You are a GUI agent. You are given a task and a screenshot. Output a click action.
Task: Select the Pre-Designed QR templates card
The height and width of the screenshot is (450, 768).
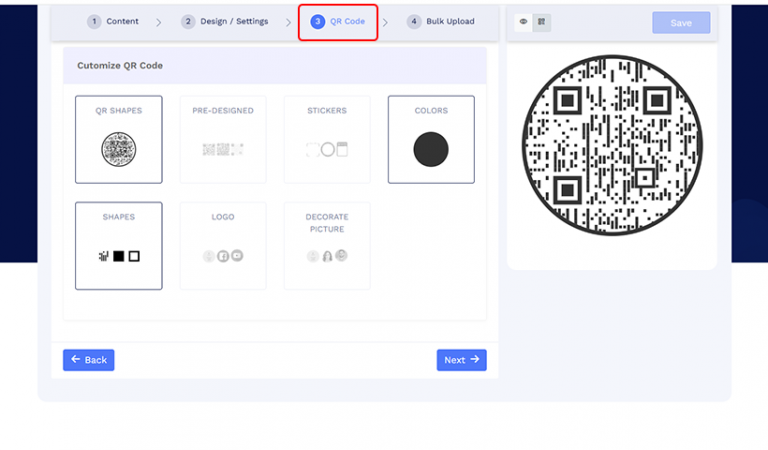(x=223, y=139)
